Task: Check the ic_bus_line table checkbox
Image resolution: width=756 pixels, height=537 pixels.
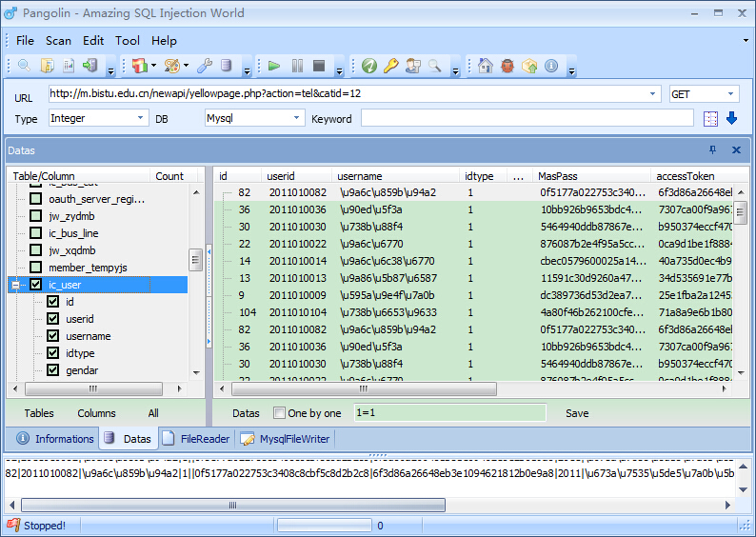Action: [x=35, y=233]
